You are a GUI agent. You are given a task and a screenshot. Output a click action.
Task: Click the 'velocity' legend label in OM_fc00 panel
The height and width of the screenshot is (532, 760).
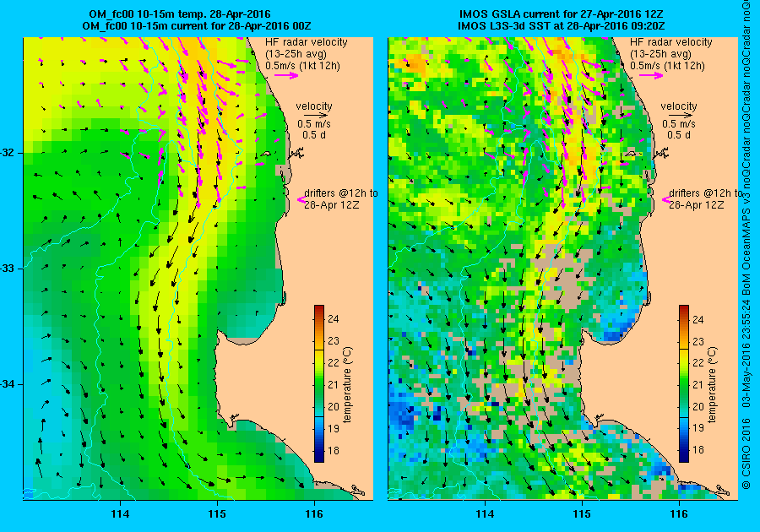click(314, 106)
